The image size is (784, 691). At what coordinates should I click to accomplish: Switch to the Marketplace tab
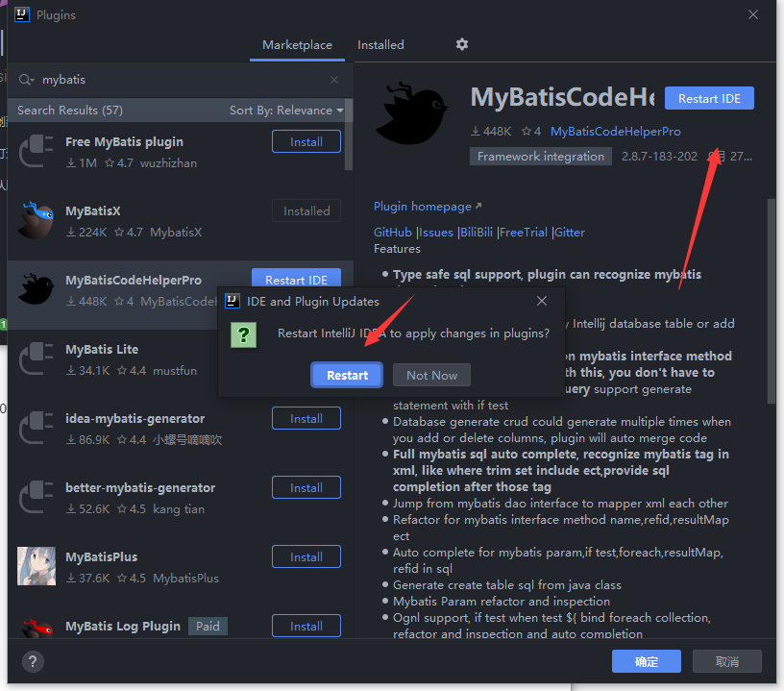[297, 45]
